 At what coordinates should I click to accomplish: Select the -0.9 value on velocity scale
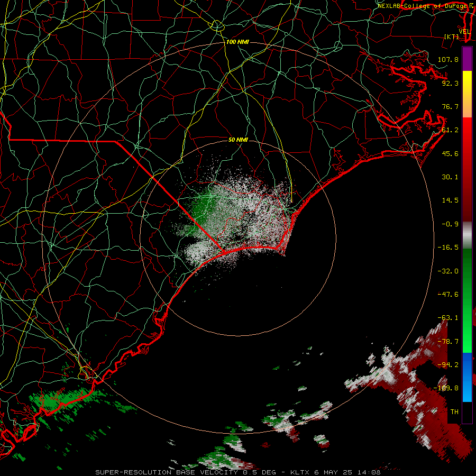[x=450, y=224]
